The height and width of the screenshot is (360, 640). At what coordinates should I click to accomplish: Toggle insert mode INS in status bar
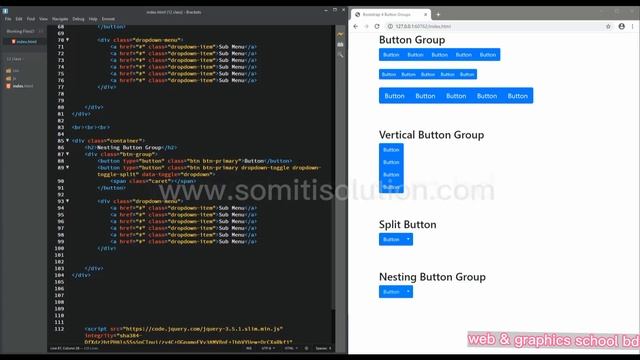(x=249, y=348)
